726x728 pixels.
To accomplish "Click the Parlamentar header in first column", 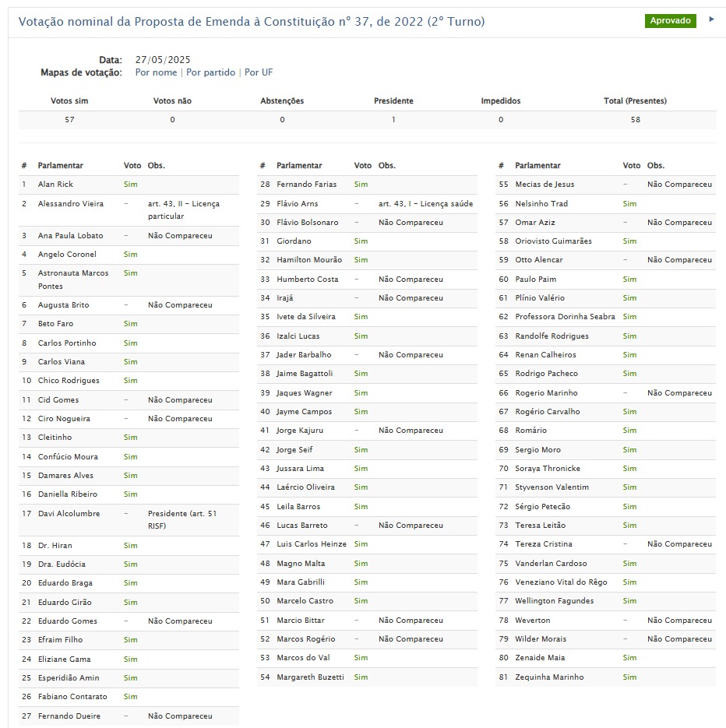I will (60, 166).
